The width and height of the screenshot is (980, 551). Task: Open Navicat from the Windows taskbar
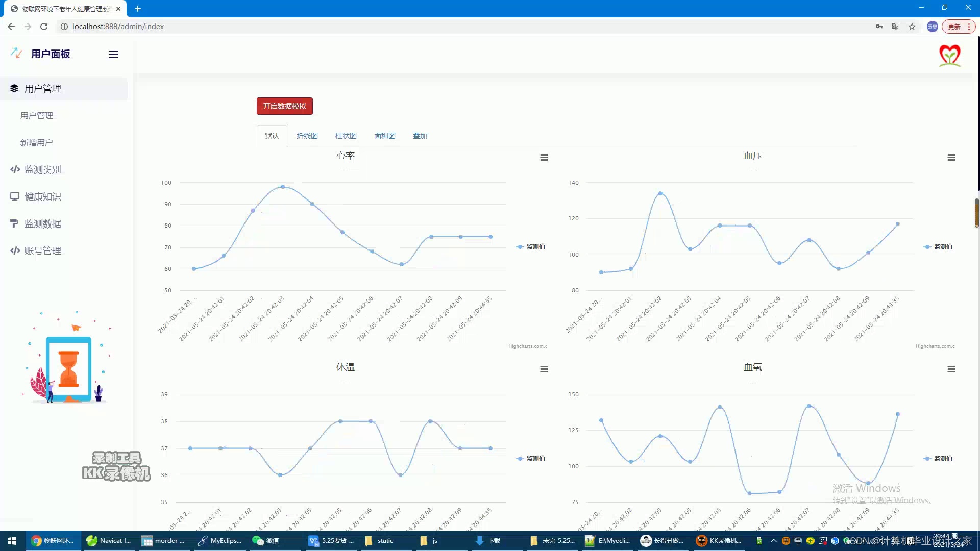(x=109, y=541)
